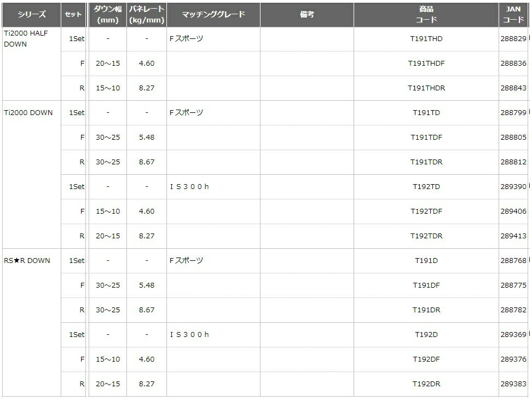Select the RS★R DOWN series cell
The height and width of the screenshot is (400, 532).
click(x=27, y=261)
